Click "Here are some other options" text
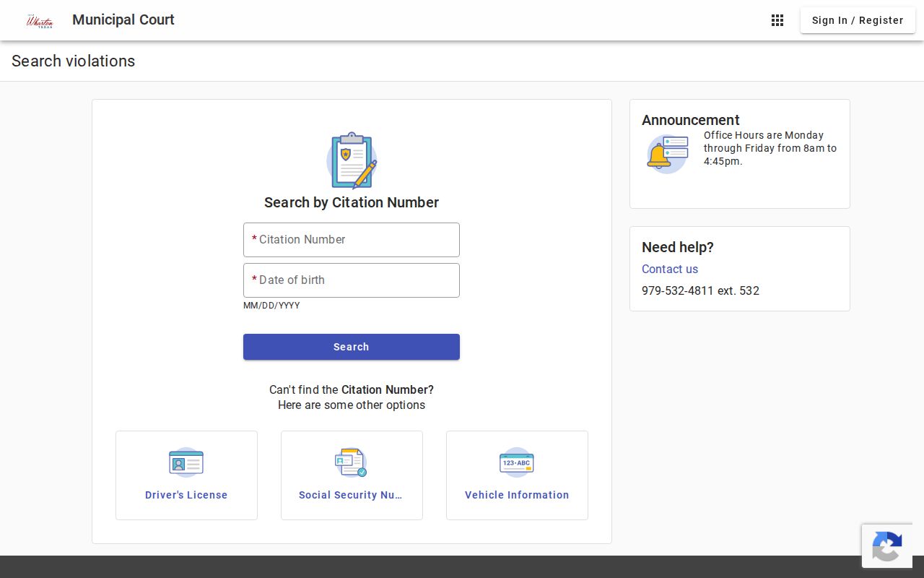This screenshot has height=578, width=924. pos(352,405)
